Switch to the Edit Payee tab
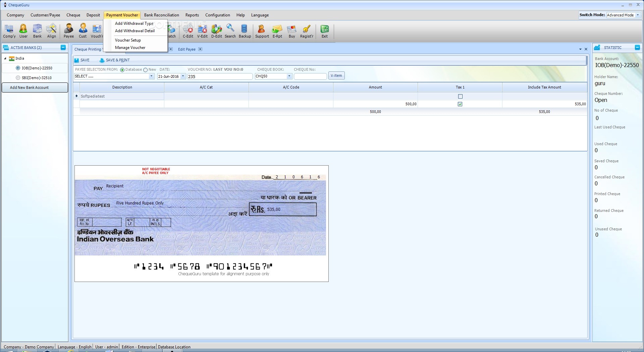The image size is (644, 352). coord(186,49)
